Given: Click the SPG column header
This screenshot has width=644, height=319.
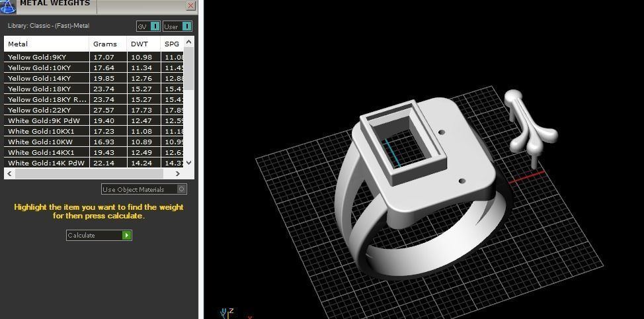Looking at the screenshot, I should (x=172, y=44).
